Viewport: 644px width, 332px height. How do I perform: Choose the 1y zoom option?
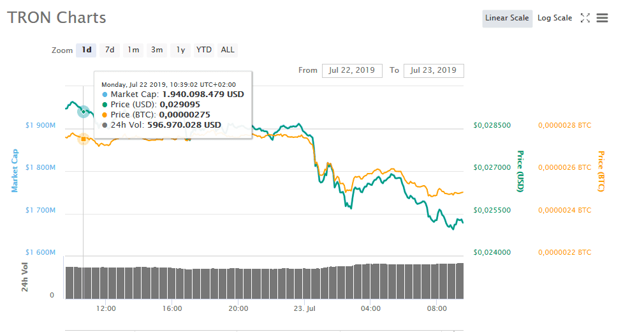(x=181, y=50)
